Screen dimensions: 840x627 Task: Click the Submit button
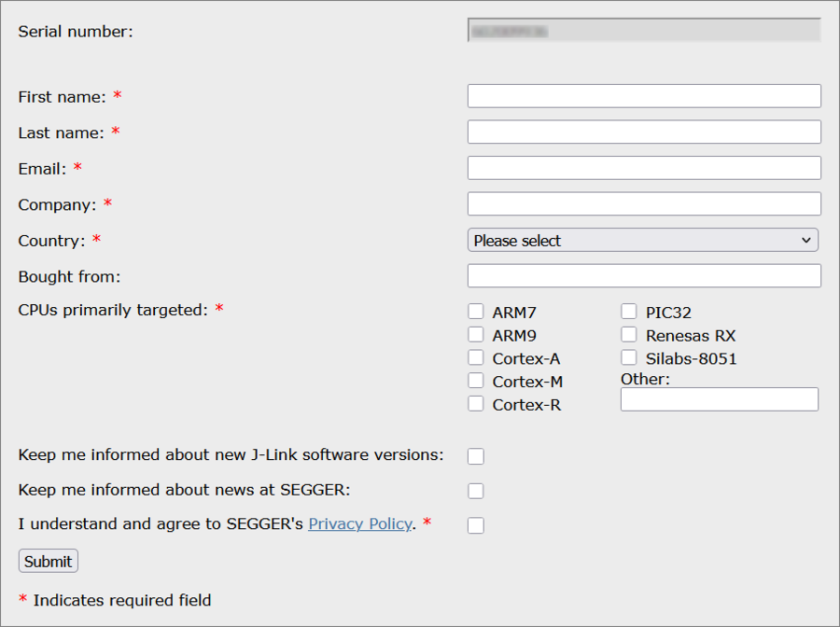point(48,560)
